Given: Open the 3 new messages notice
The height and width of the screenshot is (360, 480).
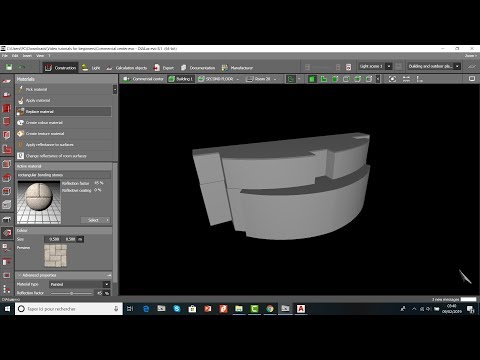Looking at the screenshot, I should pos(445,299).
